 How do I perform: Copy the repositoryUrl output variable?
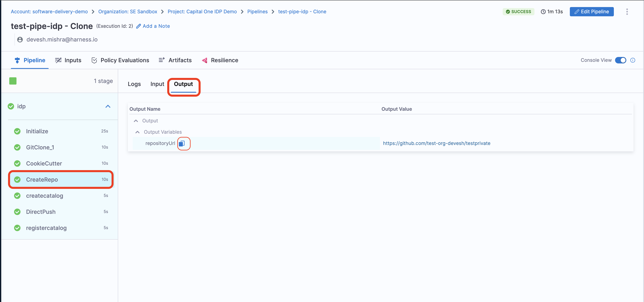(x=182, y=143)
